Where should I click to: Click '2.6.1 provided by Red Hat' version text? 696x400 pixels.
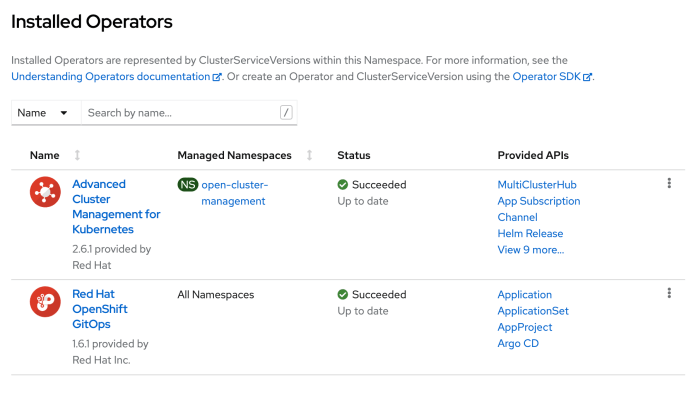click(x=111, y=257)
